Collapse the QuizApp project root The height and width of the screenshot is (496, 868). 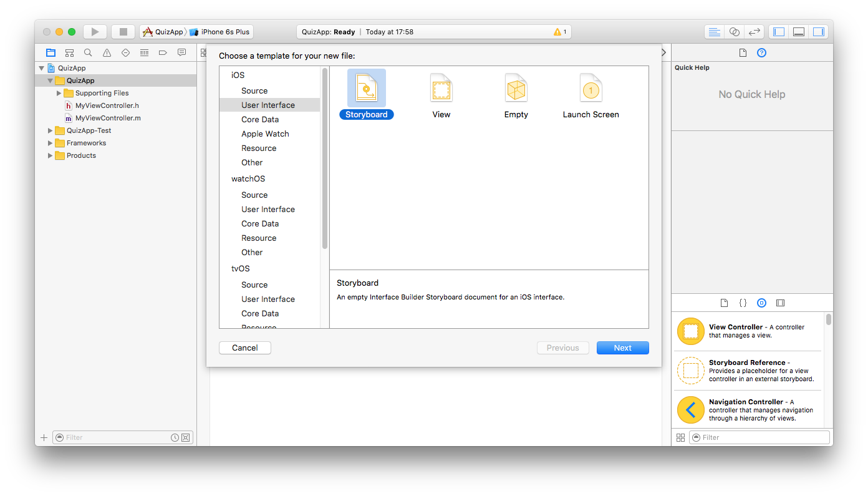pyautogui.click(x=42, y=68)
